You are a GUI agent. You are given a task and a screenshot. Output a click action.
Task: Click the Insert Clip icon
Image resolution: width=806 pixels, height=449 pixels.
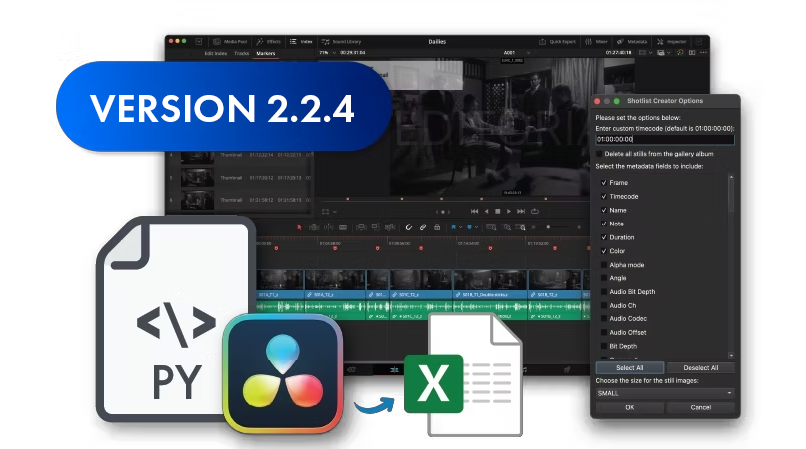[x=361, y=227]
